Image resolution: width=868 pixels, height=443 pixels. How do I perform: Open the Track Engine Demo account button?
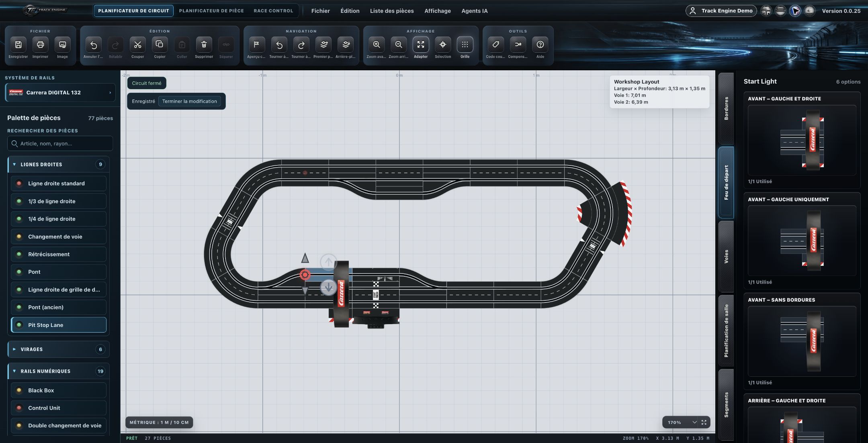(721, 11)
